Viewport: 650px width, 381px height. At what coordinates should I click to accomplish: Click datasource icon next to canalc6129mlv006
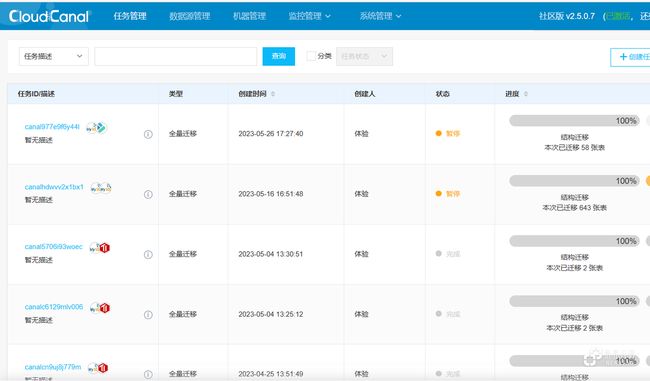[x=99, y=308]
